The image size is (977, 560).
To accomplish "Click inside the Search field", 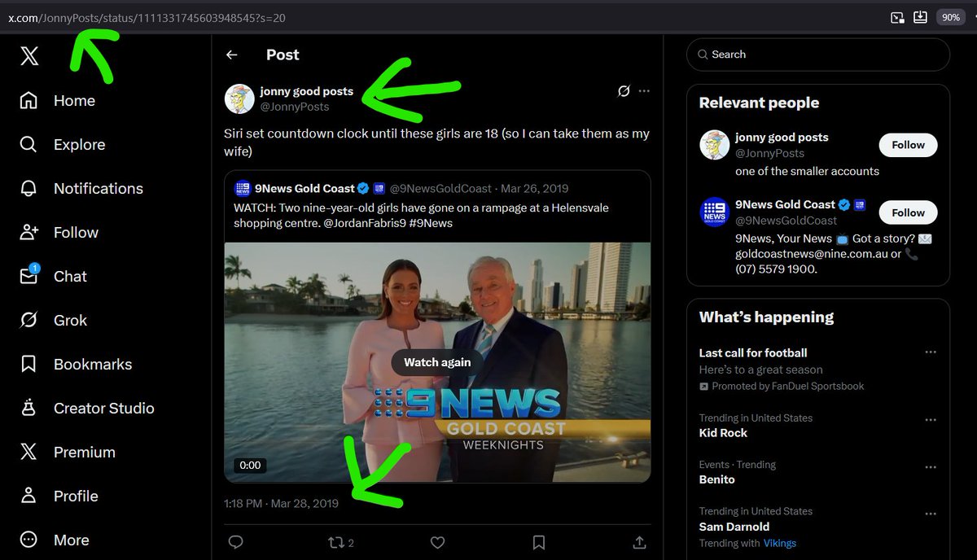I will (817, 54).
